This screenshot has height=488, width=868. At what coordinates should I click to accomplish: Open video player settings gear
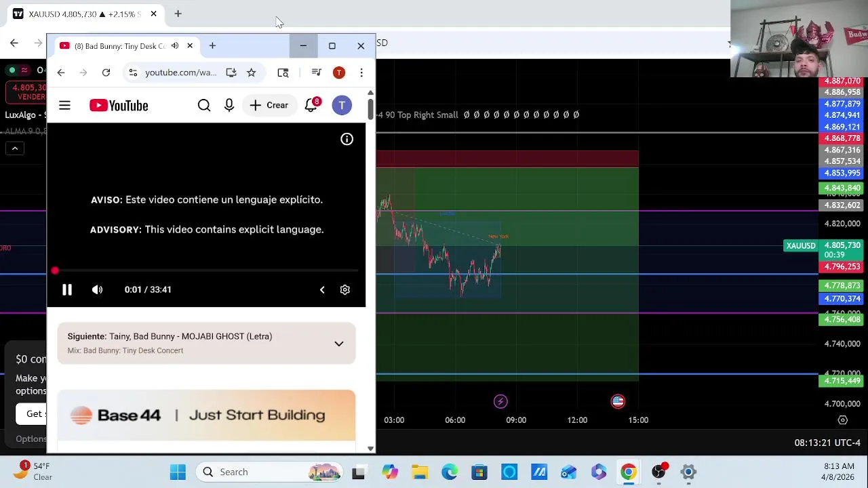(x=344, y=289)
